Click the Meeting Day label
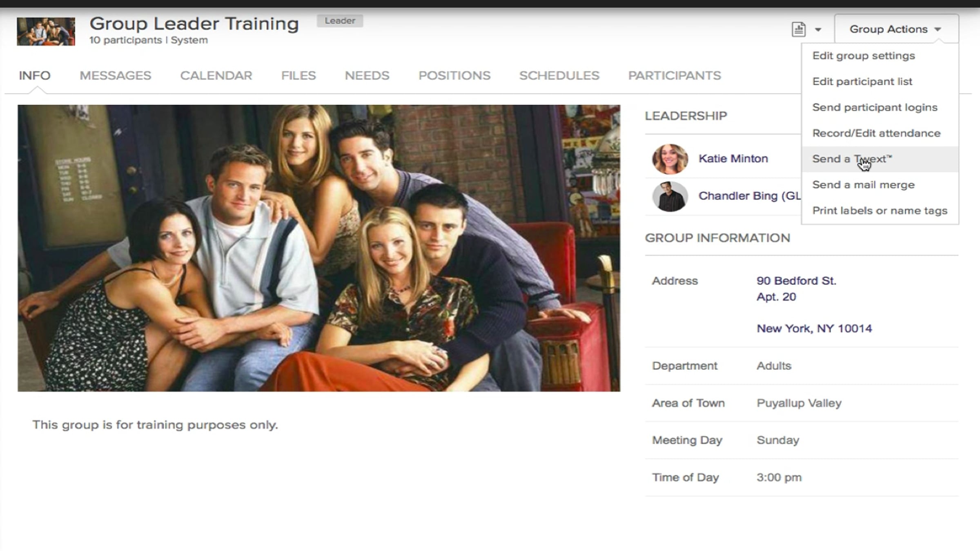This screenshot has width=980, height=551. 687,440
